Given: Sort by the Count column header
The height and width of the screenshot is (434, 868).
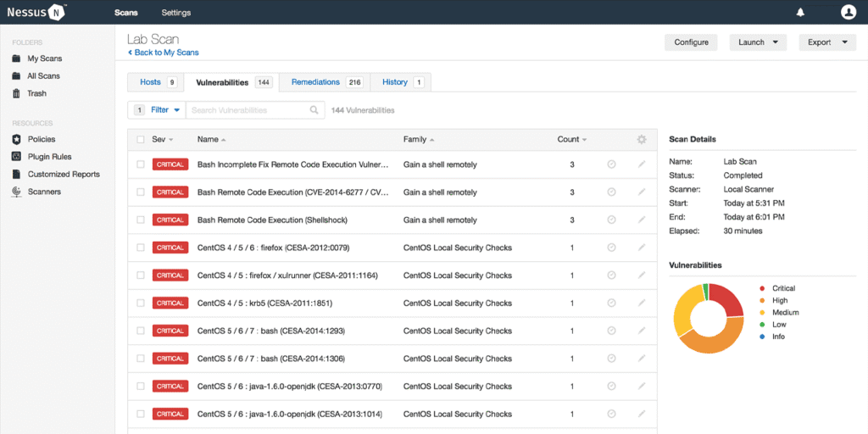Looking at the screenshot, I should click(572, 140).
